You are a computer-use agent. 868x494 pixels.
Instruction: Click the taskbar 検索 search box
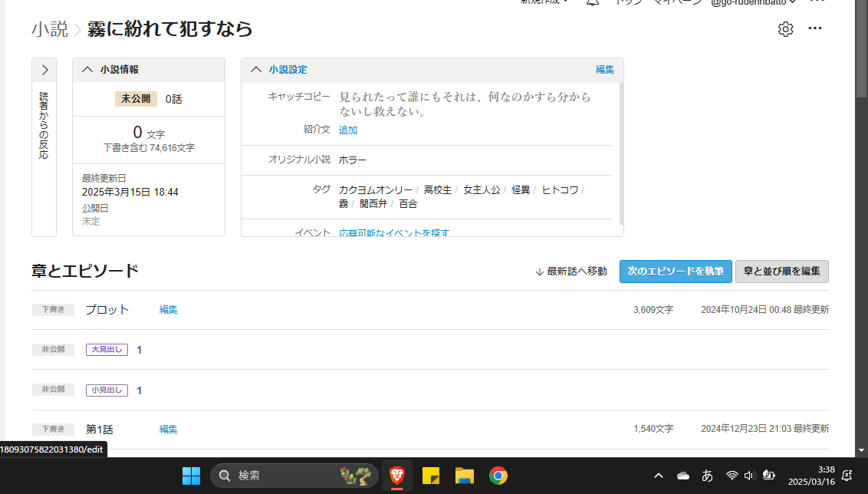coord(278,476)
